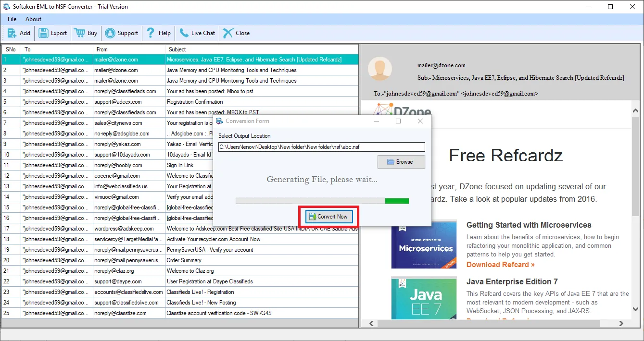Maximize the Conversion Form dialog

click(x=398, y=121)
